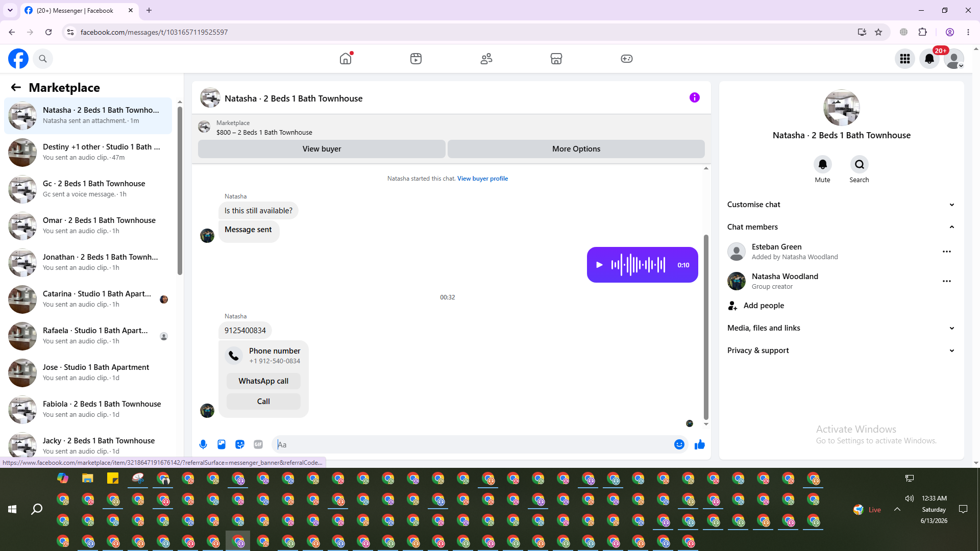Screen dimensions: 980x551
Task: Open the account profile menu
Action: [954, 59]
